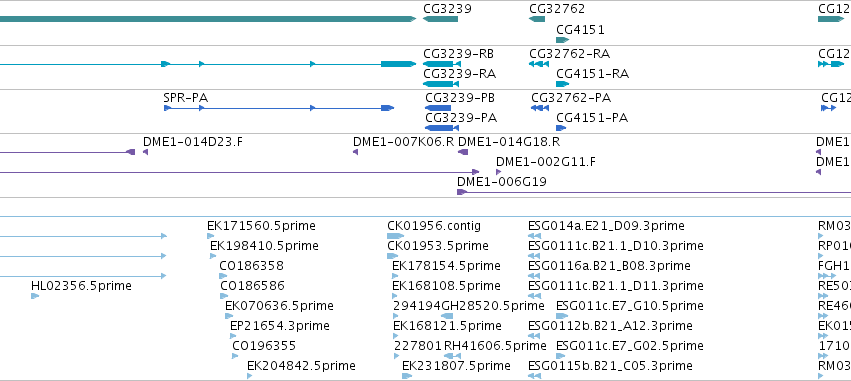Click the DME1-002G11.F arrow marker
This screenshot has width=851, height=381.
(498, 172)
